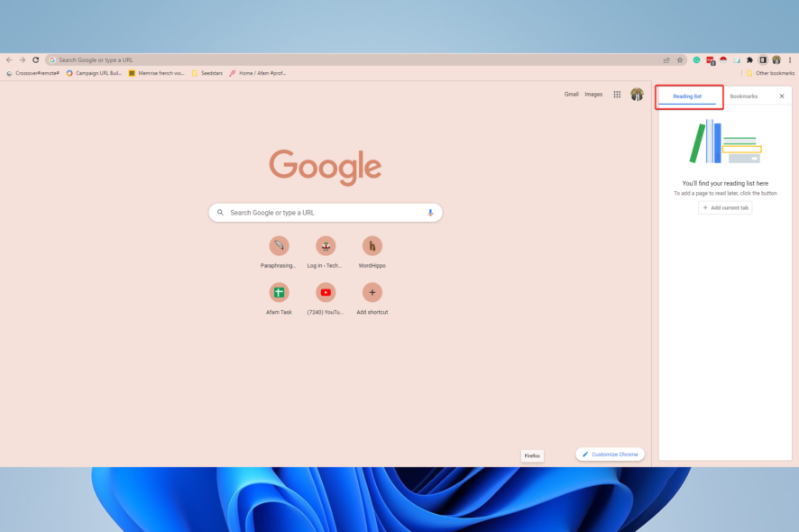Switch to the Reading list tab

[x=687, y=96]
